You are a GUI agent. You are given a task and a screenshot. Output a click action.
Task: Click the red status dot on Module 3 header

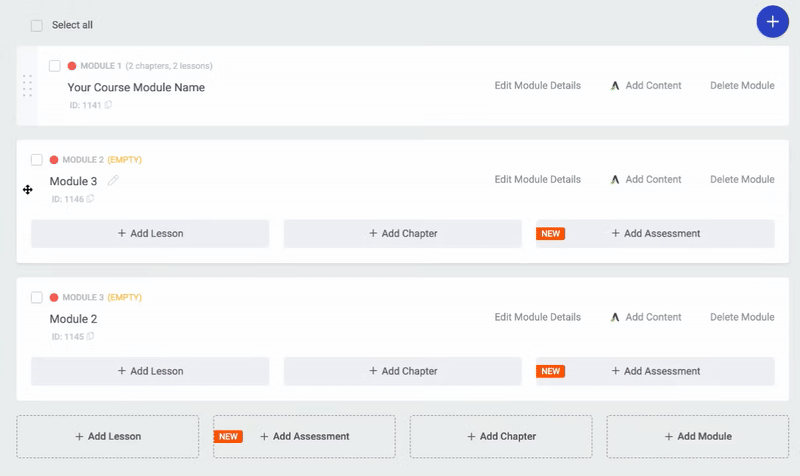[x=54, y=298]
